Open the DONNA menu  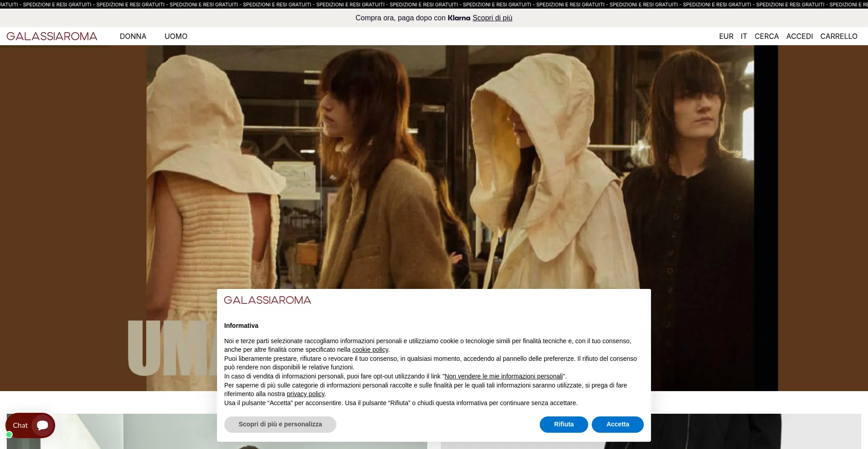[133, 36]
